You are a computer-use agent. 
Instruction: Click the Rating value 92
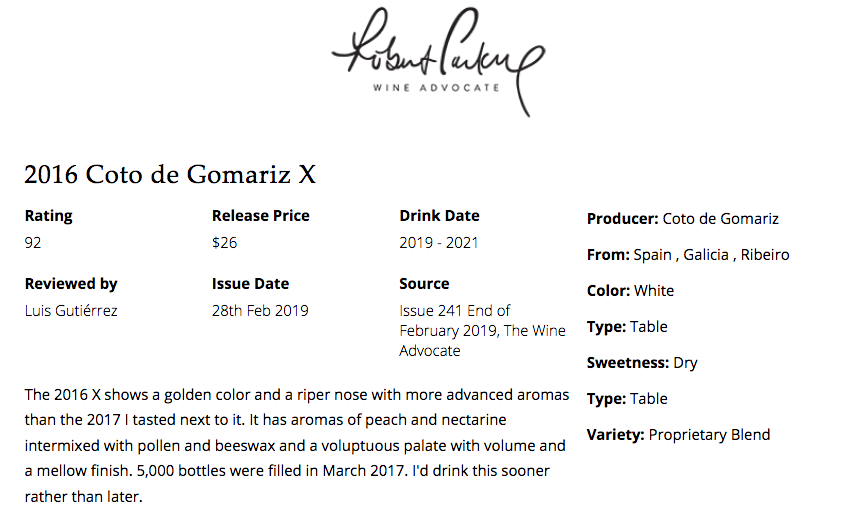tap(33, 243)
